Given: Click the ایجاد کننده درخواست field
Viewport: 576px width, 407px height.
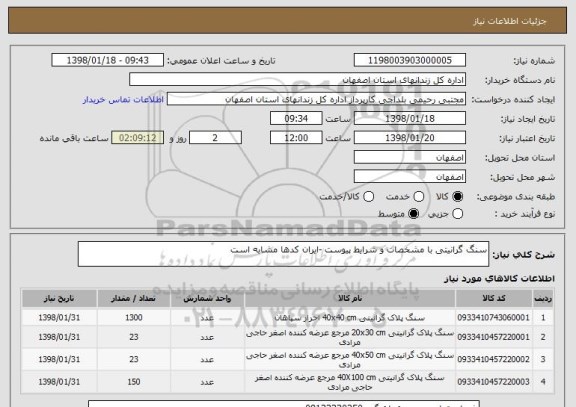Looking at the screenshot, I should (316, 99).
